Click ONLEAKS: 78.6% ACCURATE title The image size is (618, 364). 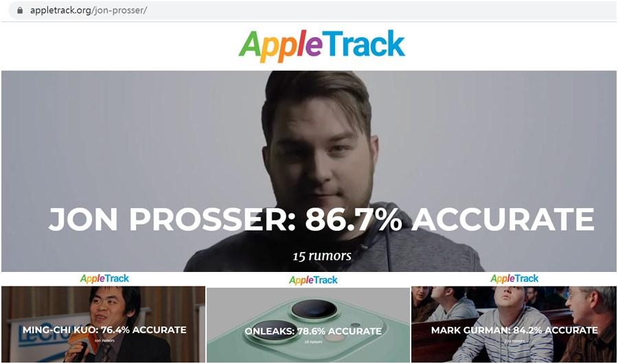pyautogui.click(x=313, y=331)
